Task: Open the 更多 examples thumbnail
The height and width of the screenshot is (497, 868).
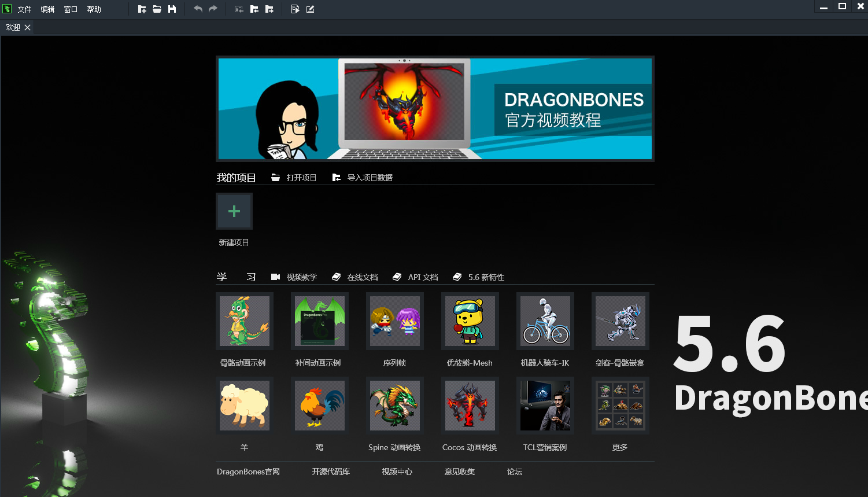Action: tap(620, 406)
